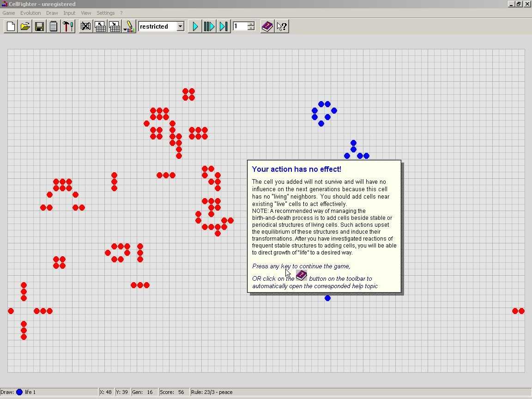This screenshot has height=399, width=532.
Task: Open the Evolution menu
Action: tap(30, 13)
